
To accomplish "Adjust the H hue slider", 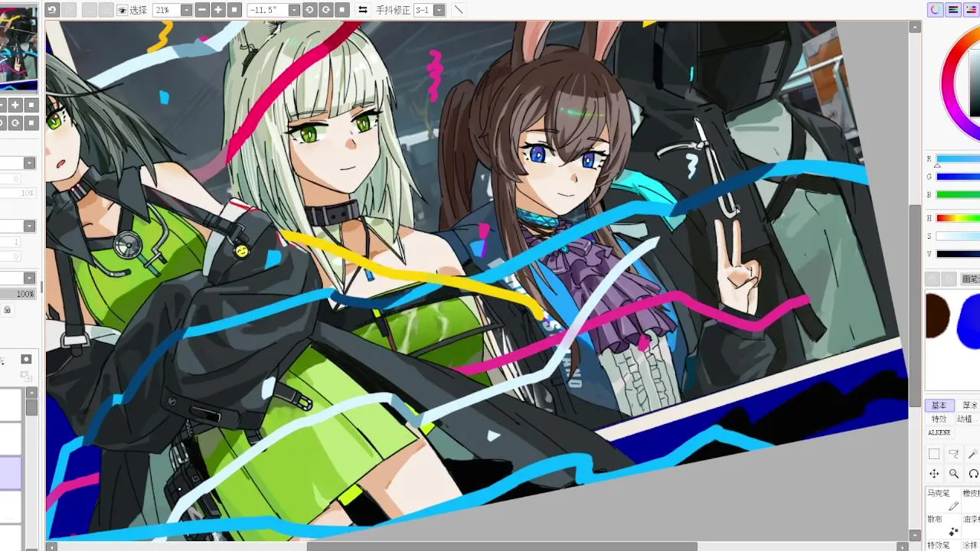I will [958, 218].
